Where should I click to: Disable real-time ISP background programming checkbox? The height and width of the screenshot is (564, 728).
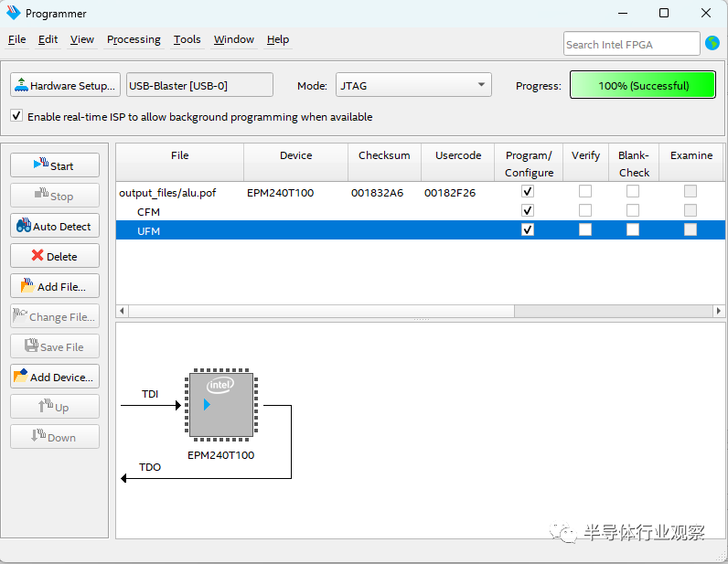click(x=16, y=116)
